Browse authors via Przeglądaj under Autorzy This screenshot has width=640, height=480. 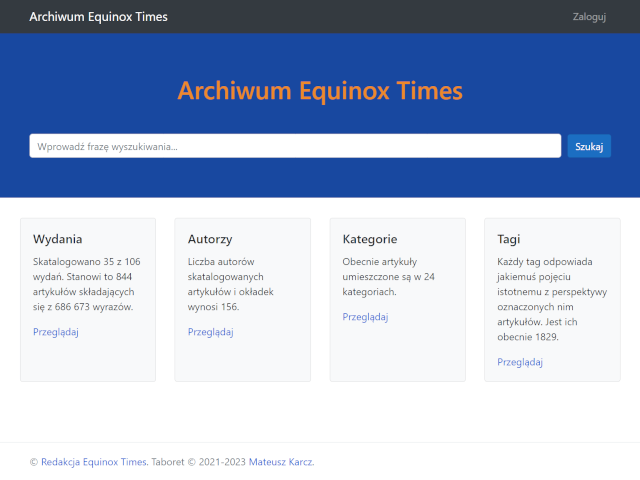click(x=211, y=332)
